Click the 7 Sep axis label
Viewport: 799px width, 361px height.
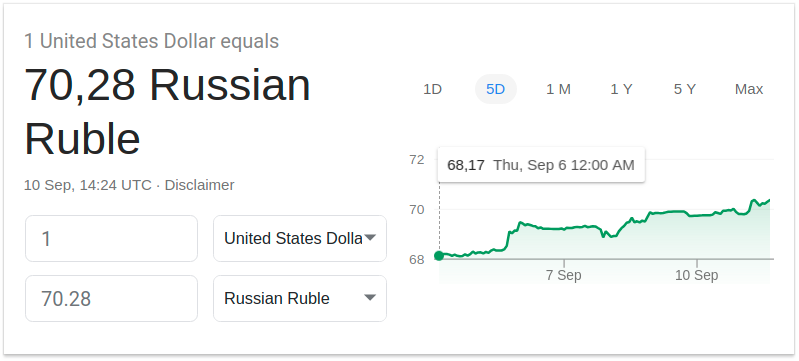tap(564, 275)
